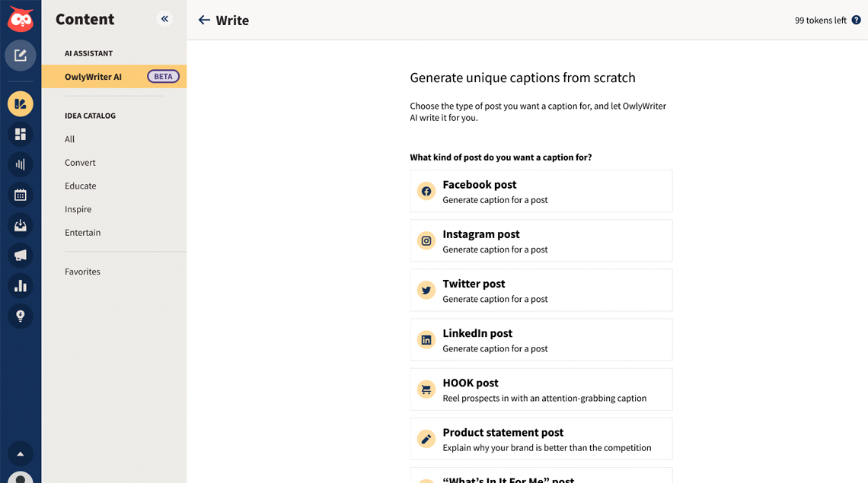This screenshot has height=483, width=868.
Task: Select the LinkedIn post option
Action: pos(541,340)
